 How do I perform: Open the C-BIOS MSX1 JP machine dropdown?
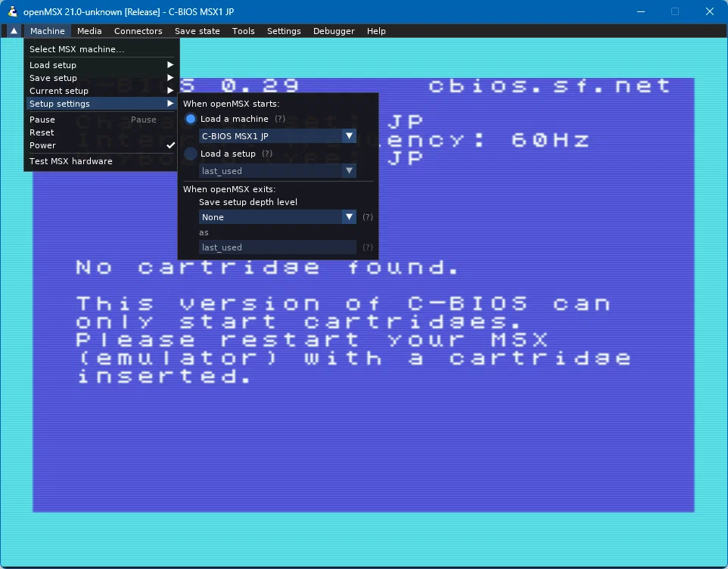pos(278,136)
